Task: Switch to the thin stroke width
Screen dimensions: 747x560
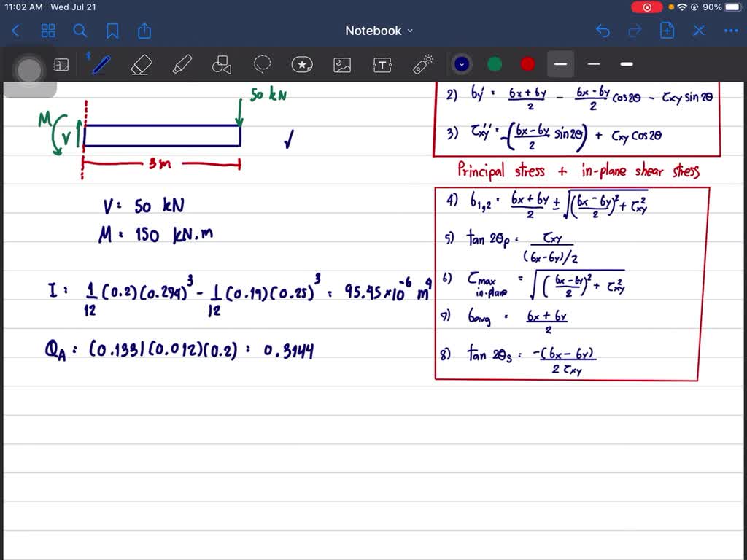Action: [593, 64]
